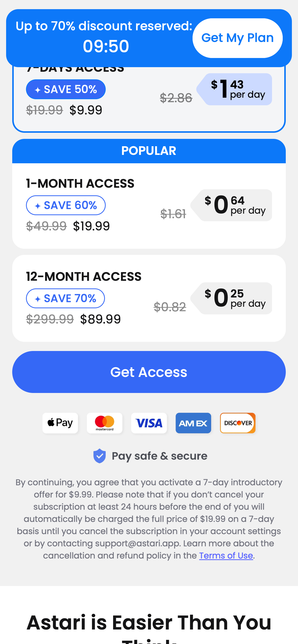The width and height of the screenshot is (298, 644).
Task: Click the POPULAR plan header banner
Action: (149, 151)
